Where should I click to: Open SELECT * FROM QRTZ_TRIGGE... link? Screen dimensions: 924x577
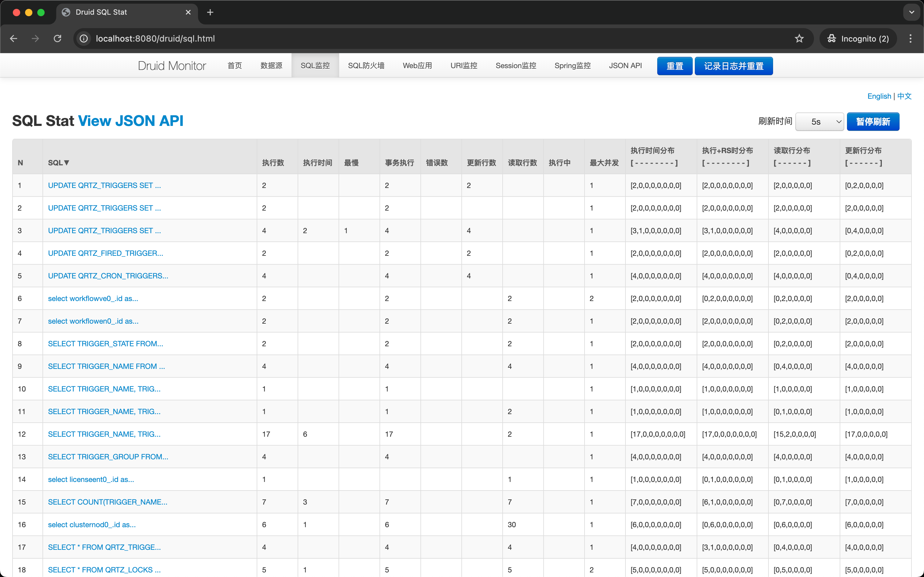point(105,547)
